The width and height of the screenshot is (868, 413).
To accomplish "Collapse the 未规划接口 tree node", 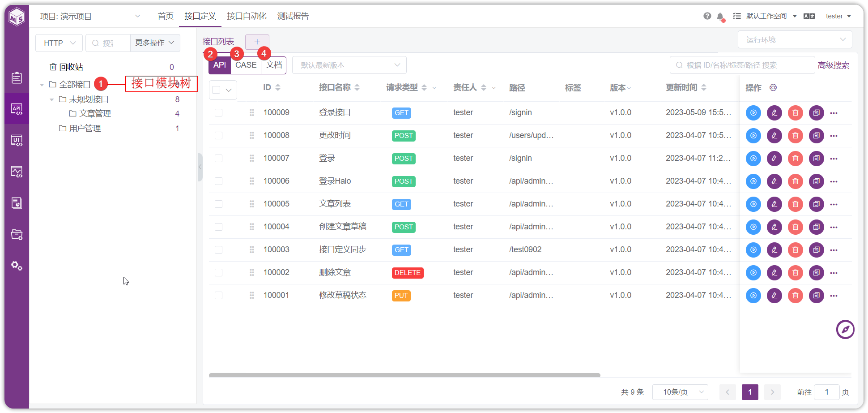I will coord(51,99).
